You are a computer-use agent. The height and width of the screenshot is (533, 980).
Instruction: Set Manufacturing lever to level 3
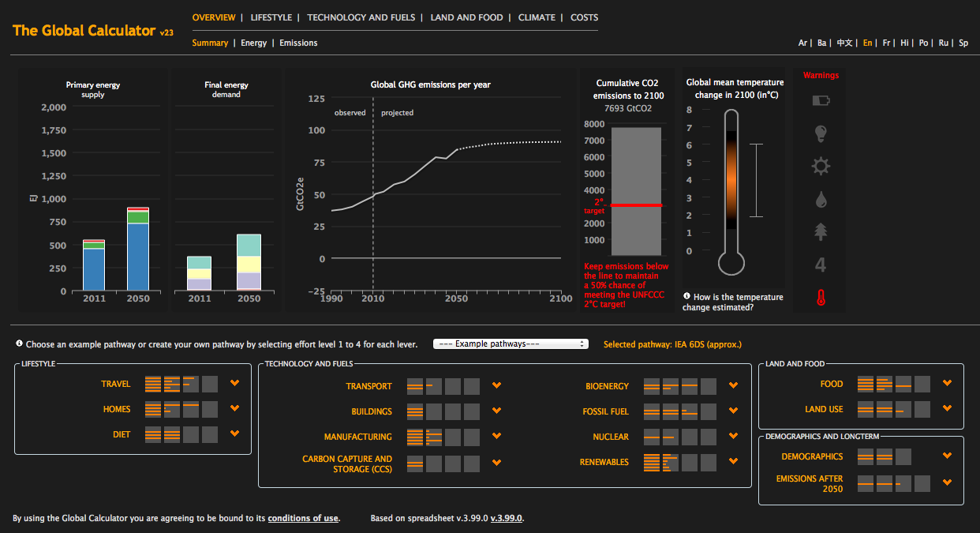coord(453,437)
